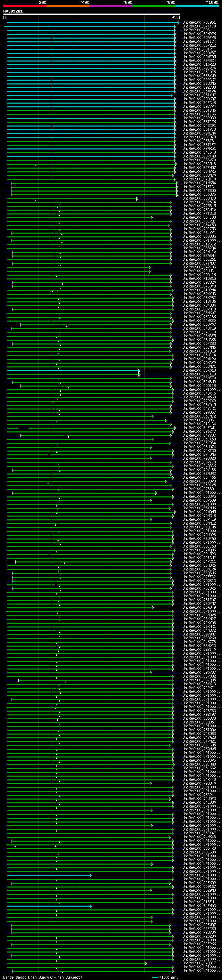Open hit UniRef100_Q7XYC9
This screenshot has width=222, height=980.
coord(199,26)
